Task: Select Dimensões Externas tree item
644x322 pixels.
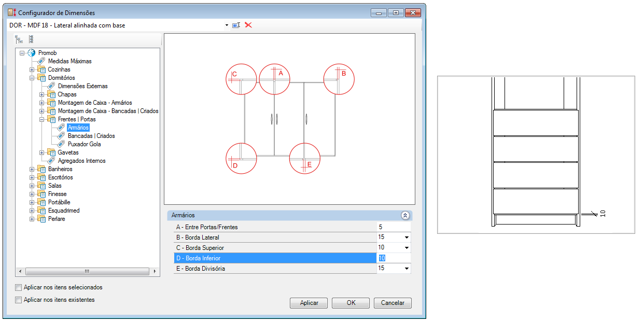Action: click(x=83, y=86)
